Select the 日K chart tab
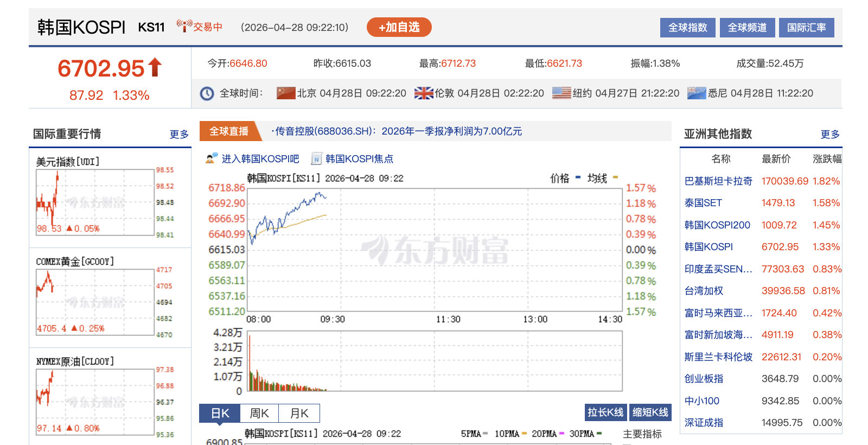The width and height of the screenshot is (868, 445). [220, 414]
